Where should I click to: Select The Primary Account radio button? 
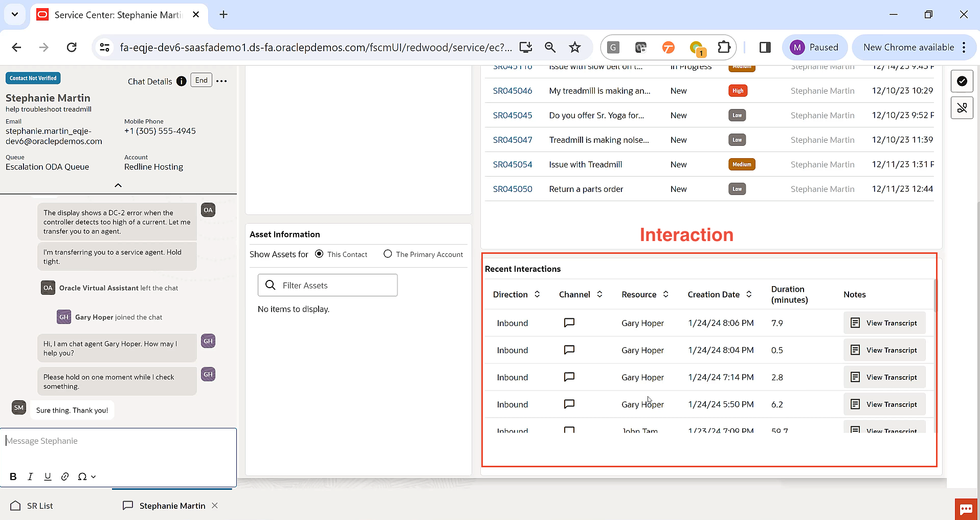tap(388, 254)
